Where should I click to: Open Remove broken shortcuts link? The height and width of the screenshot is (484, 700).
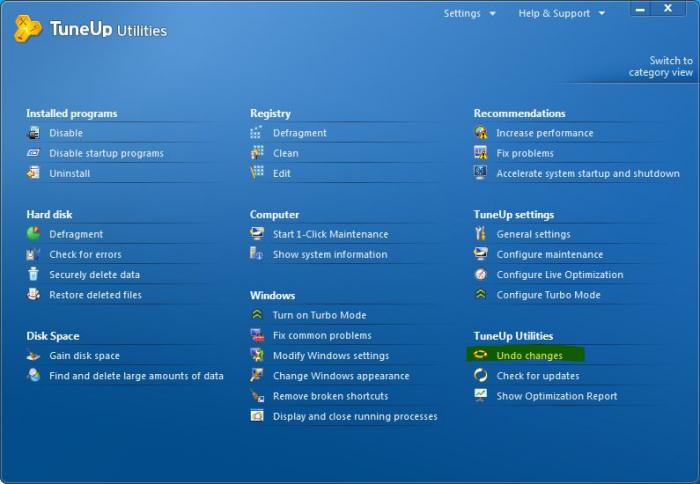[330, 396]
